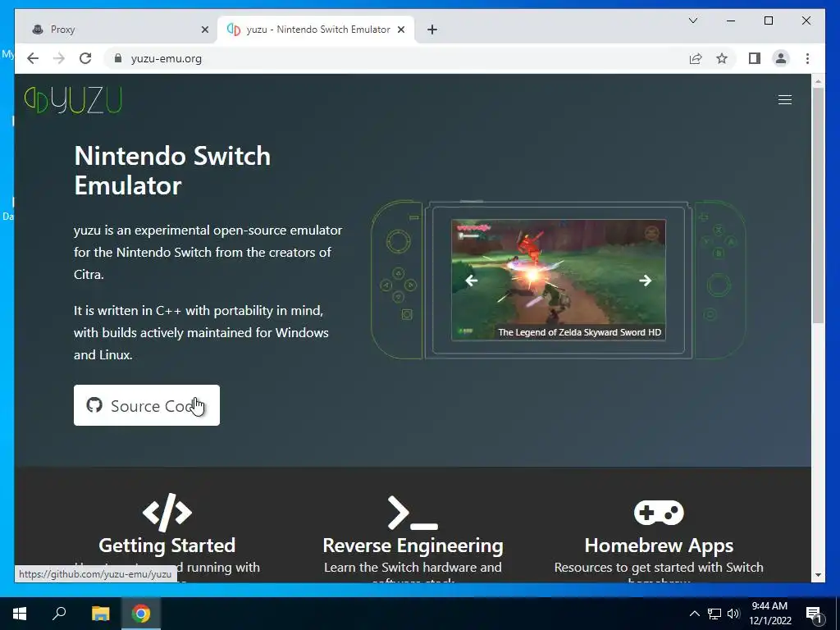Click The Legend of Zelda Skyward Sword HD caption

(579, 332)
